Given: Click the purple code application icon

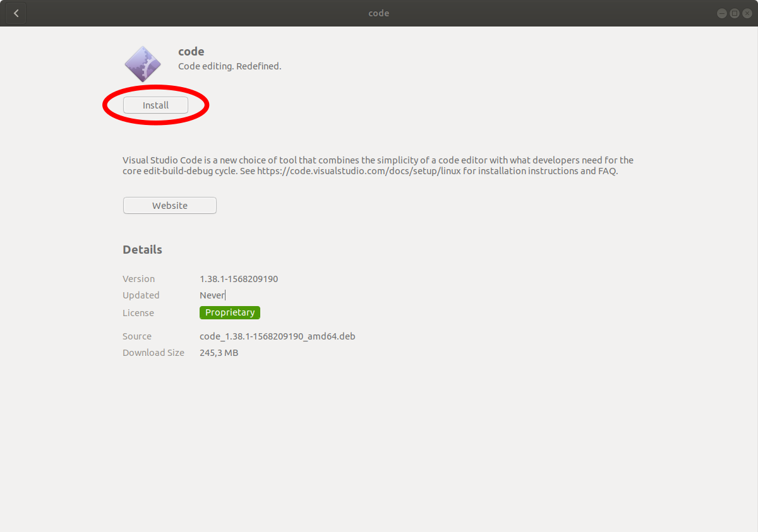Looking at the screenshot, I should coord(143,64).
